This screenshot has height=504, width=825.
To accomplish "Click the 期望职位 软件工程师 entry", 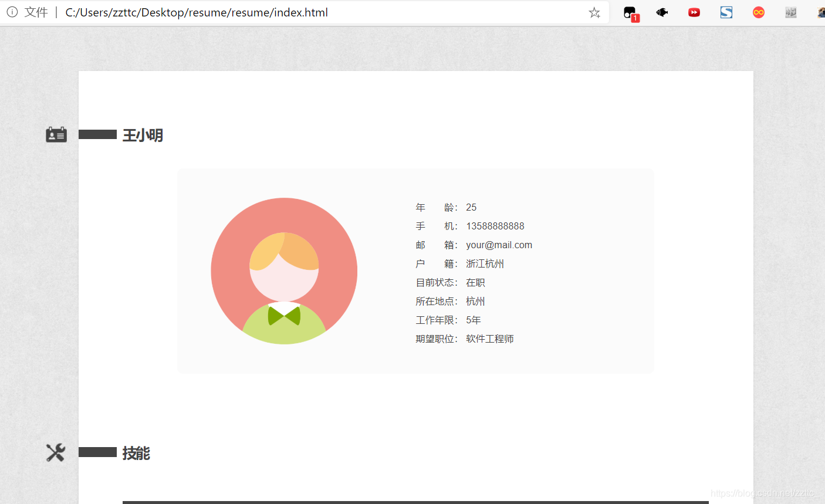I will pos(490,339).
